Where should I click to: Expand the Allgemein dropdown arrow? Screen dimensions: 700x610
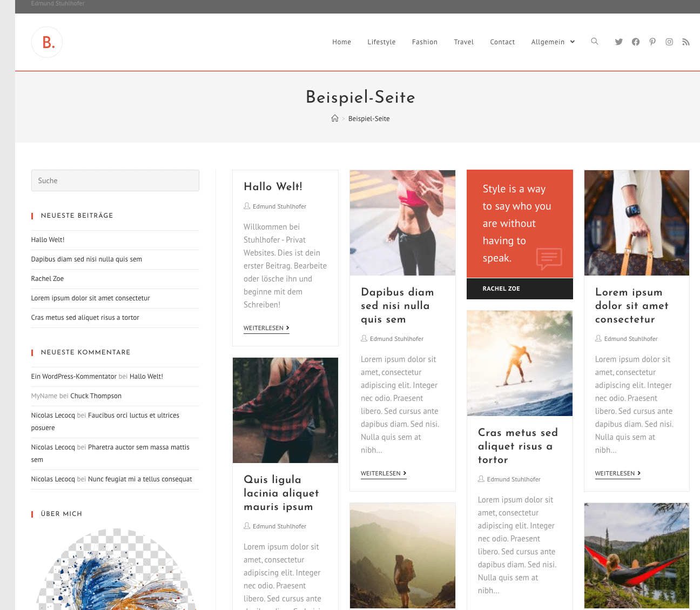[x=573, y=42]
